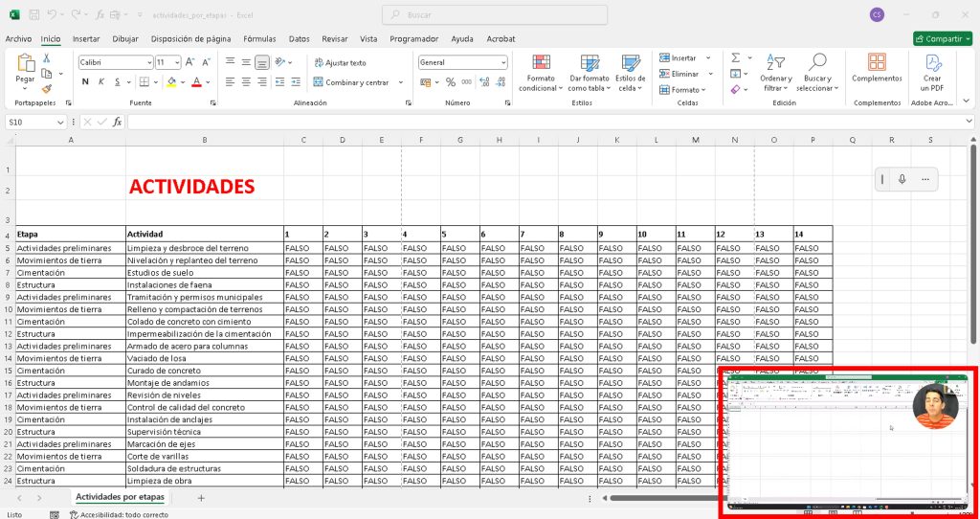
Task: Switch to the Fórmulas tab
Action: tap(259, 39)
